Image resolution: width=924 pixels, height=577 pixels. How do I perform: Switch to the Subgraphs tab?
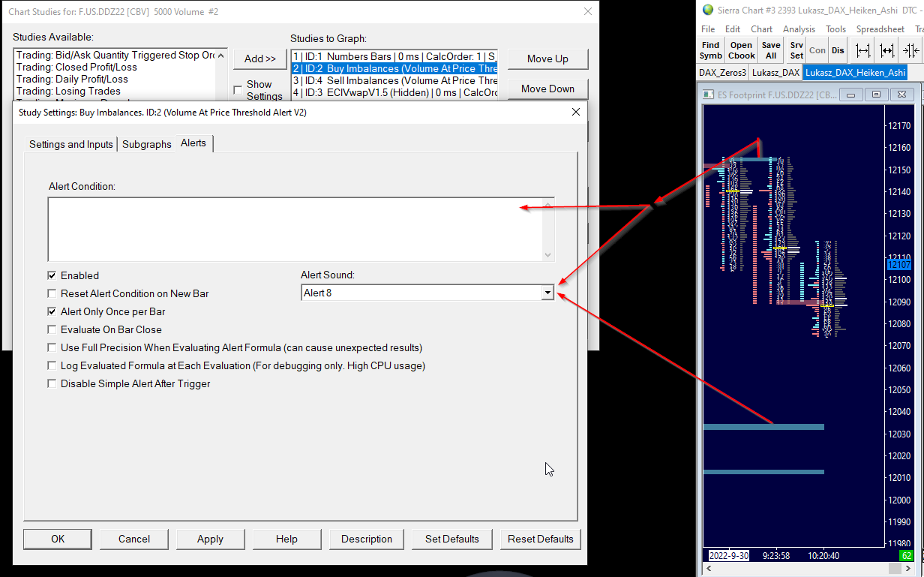(147, 144)
